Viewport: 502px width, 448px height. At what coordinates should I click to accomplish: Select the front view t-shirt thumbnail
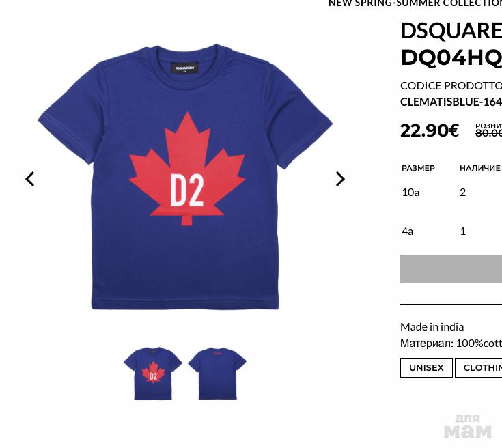click(153, 374)
